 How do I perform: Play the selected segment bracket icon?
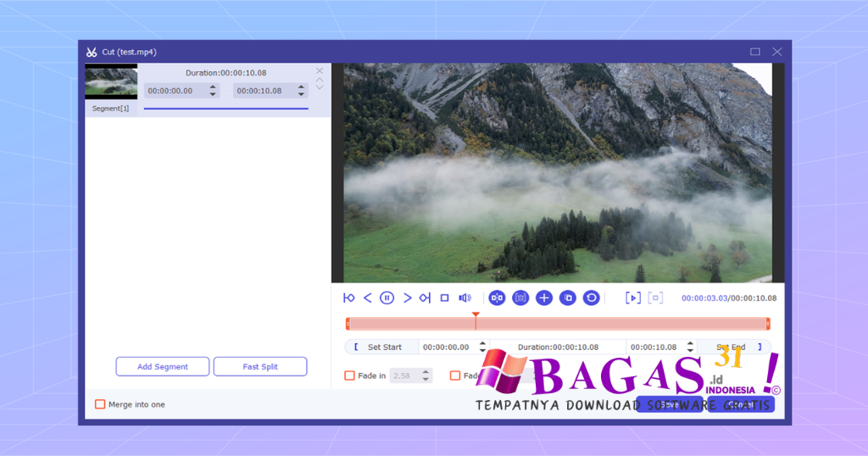[632, 298]
